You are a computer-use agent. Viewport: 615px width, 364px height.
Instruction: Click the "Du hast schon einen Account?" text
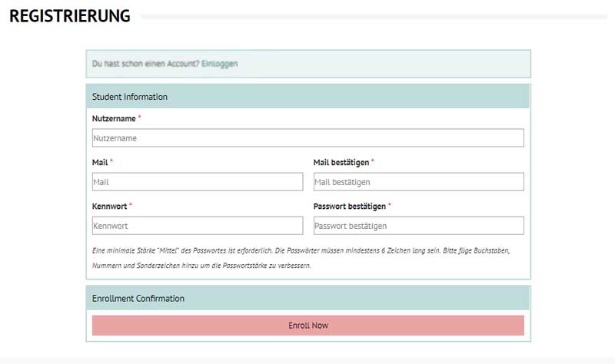click(145, 64)
